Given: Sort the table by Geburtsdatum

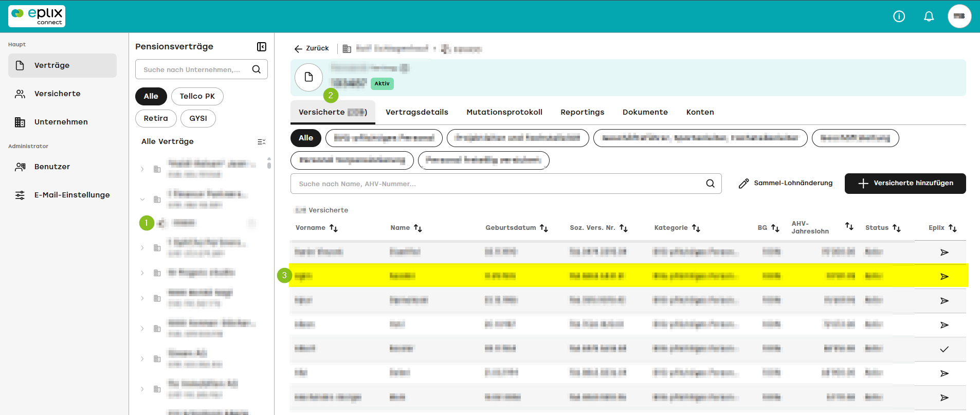Looking at the screenshot, I should 544,228.
